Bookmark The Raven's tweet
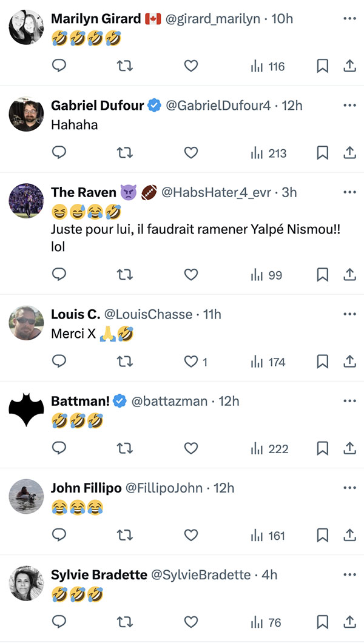 coord(323,275)
